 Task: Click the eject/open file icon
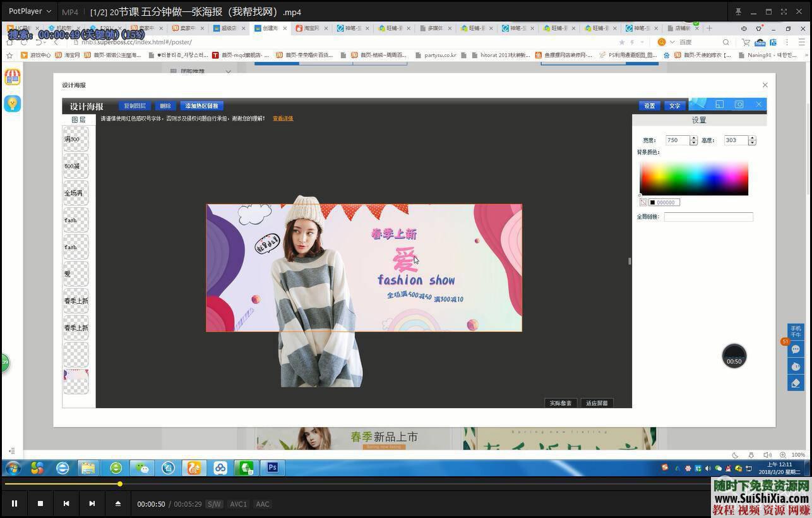pos(117,503)
